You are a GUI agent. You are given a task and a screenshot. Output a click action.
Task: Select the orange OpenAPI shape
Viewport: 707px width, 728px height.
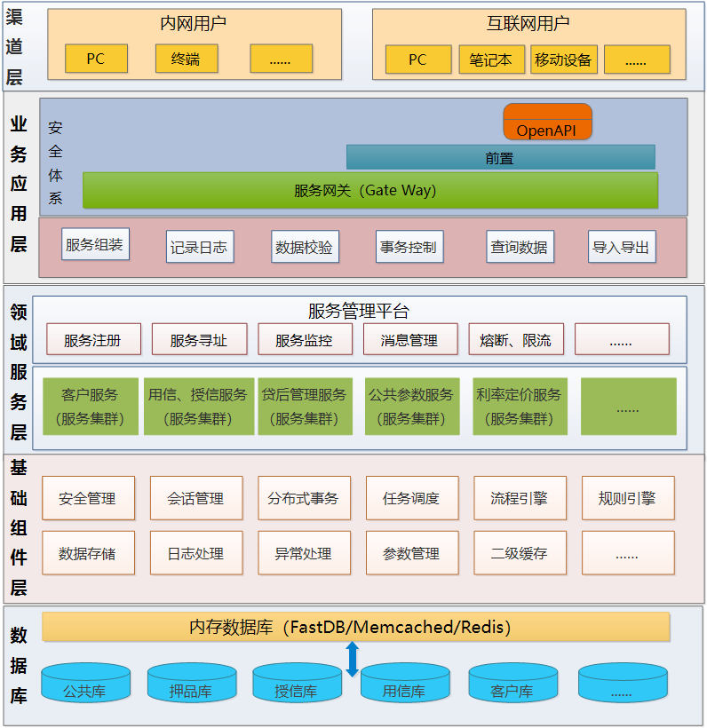(547, 123)
